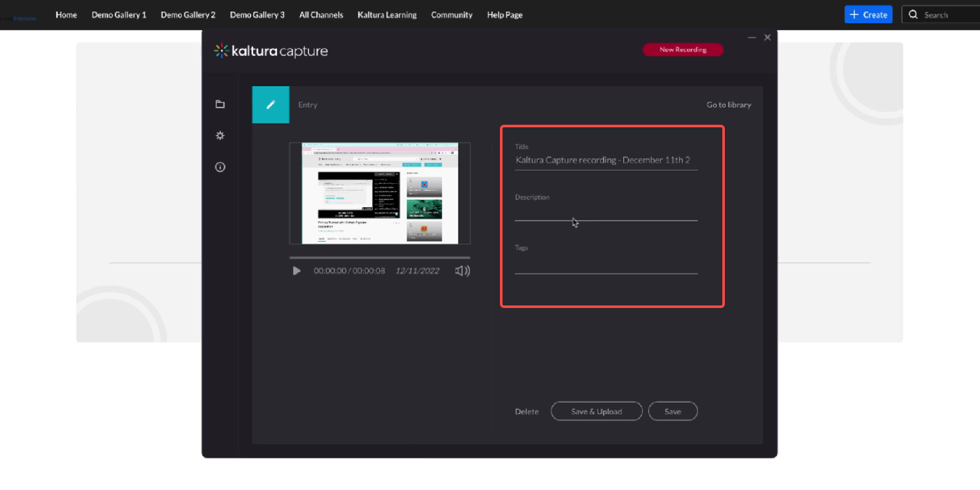This screenshot has height=490, width=980.
Task: Open Kaltura Learning page
Action: pyautogui.click(x=387, y=15)
